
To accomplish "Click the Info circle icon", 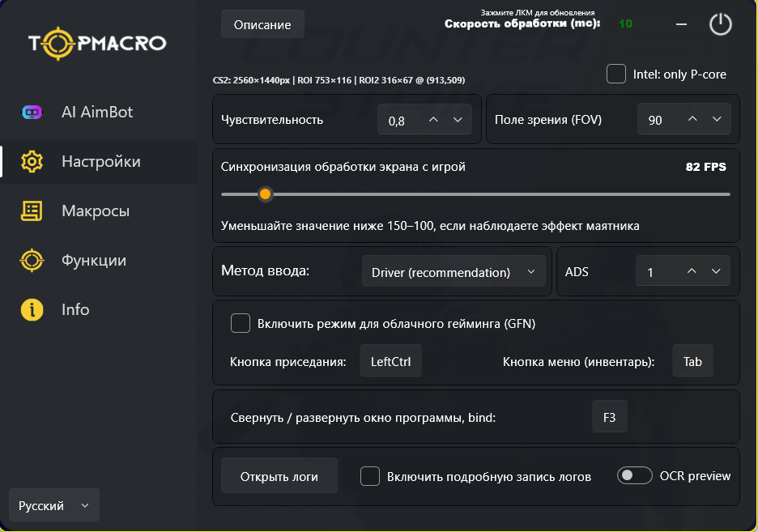I will (x=32, y=310).
